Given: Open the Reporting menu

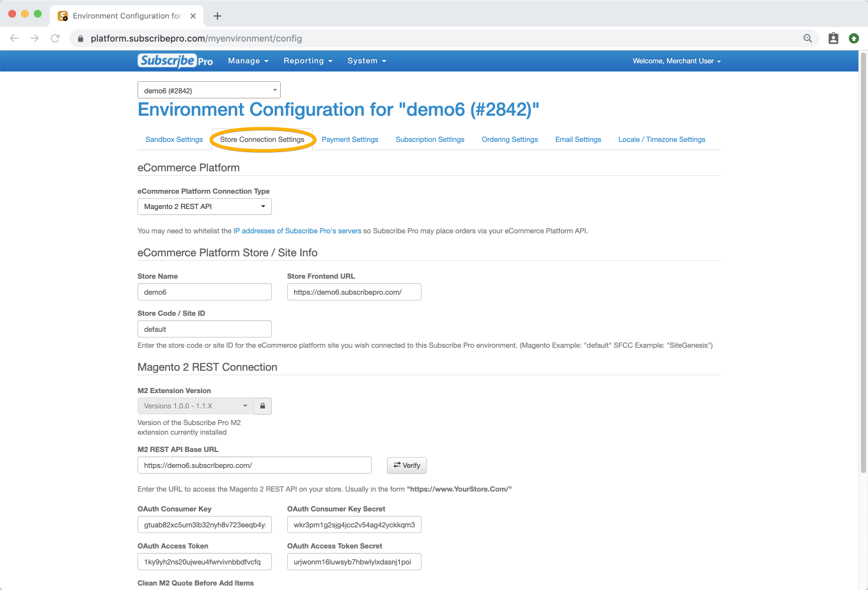Looking at the screenshot, I should [x=308, y=61].
